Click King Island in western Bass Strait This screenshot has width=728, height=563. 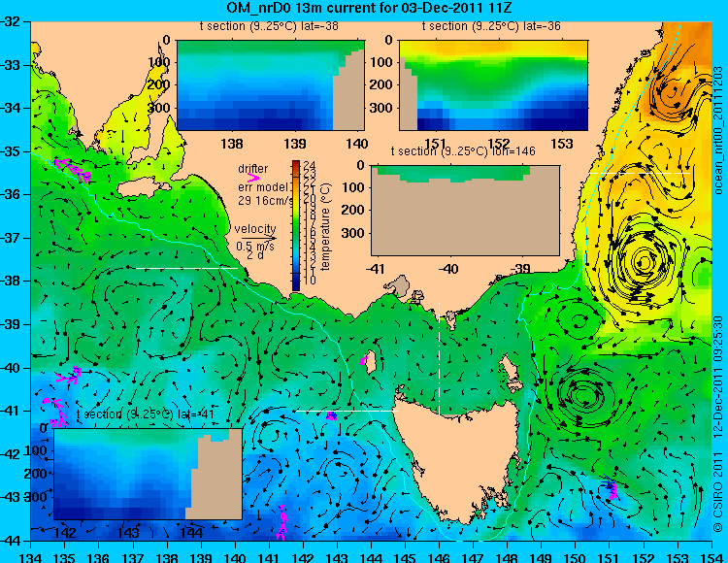coord(371,362)
